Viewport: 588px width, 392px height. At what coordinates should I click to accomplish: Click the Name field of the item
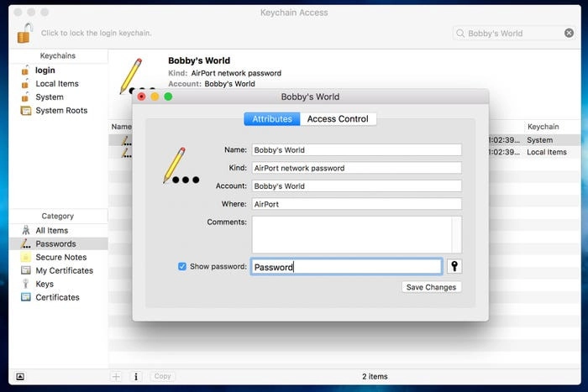tap(356, 150)
